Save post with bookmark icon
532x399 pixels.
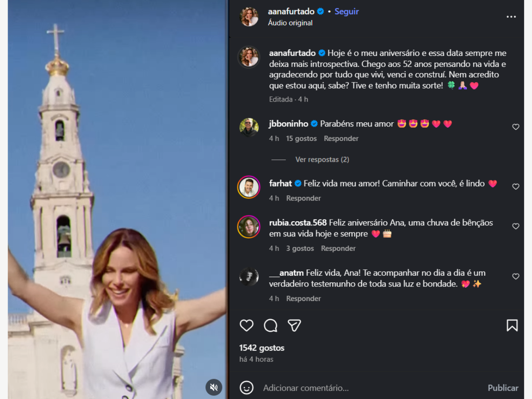[x=512, y=326]
